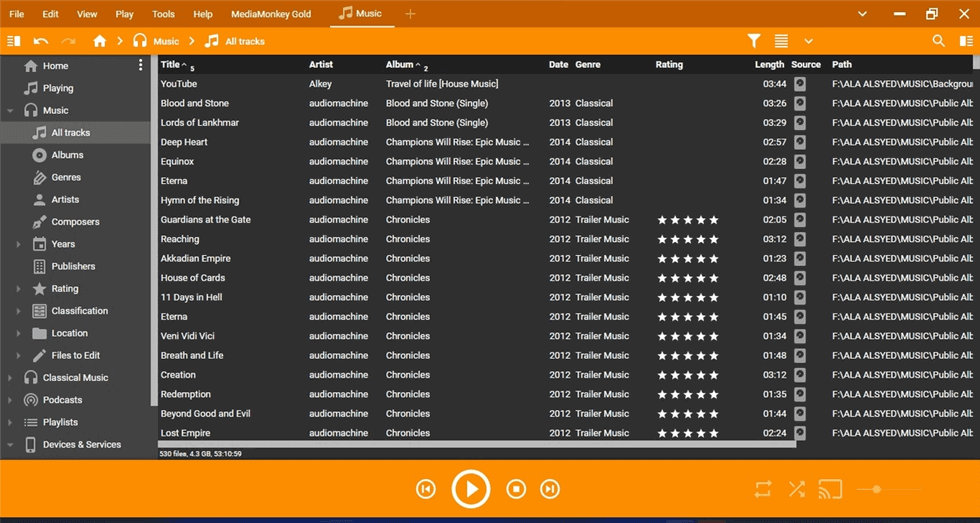Skip to the previous track

pyautogui.click(x=426, y=489)
